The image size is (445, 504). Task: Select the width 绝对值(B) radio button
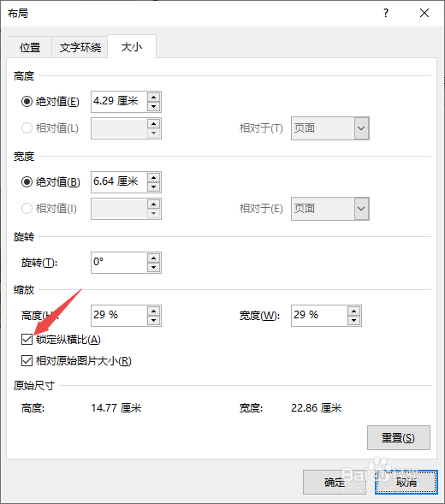click(27, 182)
